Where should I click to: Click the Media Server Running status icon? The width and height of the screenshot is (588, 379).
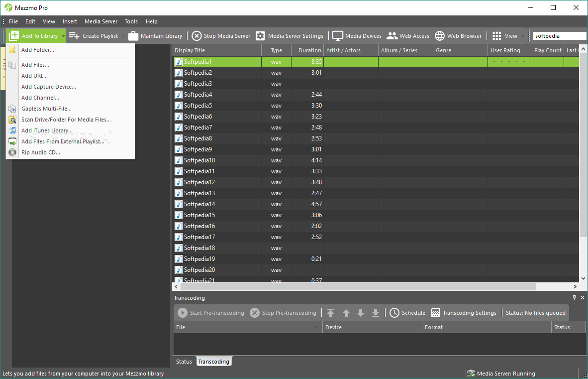471,374
